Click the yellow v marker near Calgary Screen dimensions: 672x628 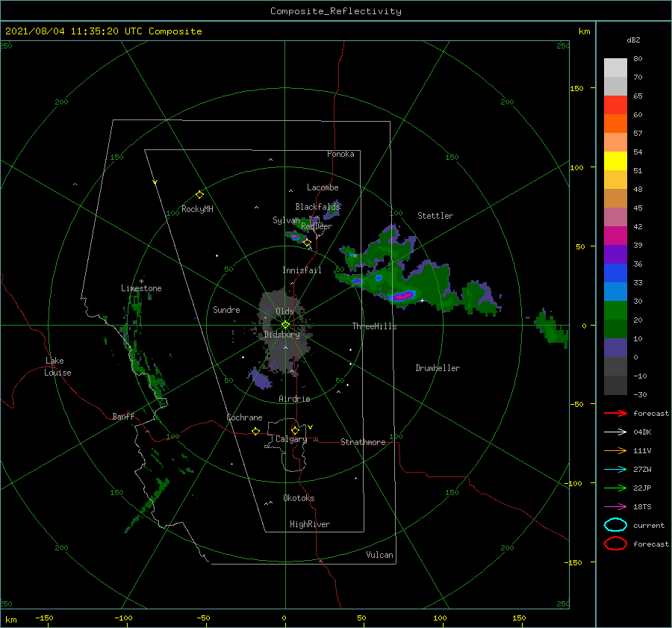(310, 427)
